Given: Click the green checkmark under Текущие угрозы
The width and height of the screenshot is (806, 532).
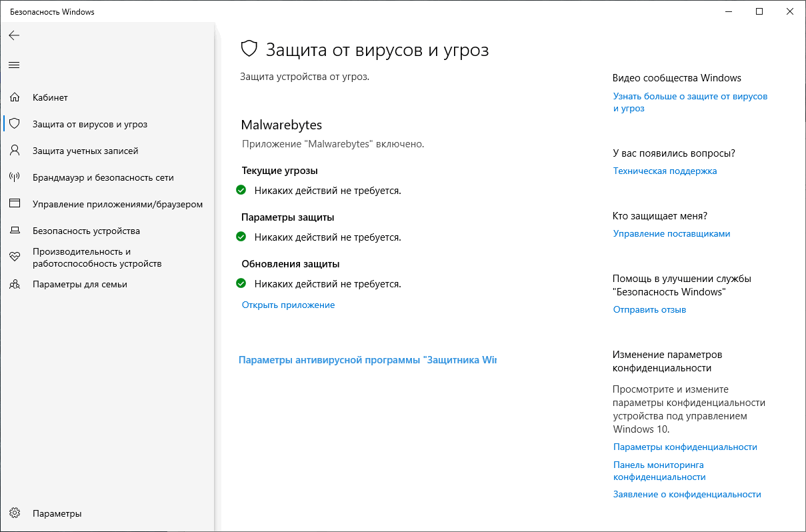Looking at the screenshot, I should pos(241,189).
